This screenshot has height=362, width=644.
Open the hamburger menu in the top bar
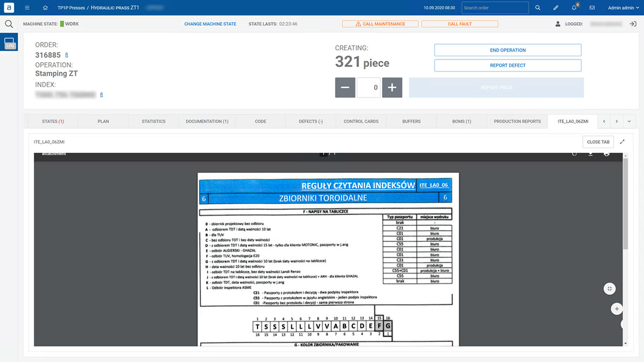point(27,8)
